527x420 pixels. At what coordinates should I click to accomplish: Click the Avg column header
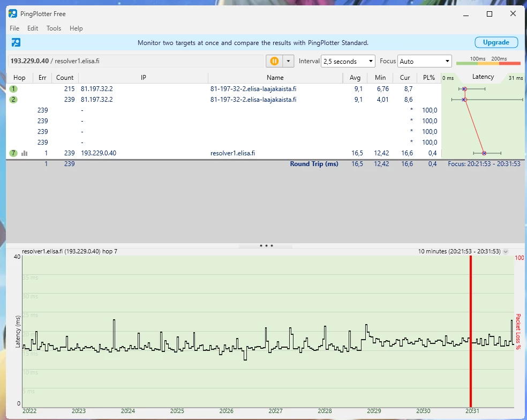(355, 78)
